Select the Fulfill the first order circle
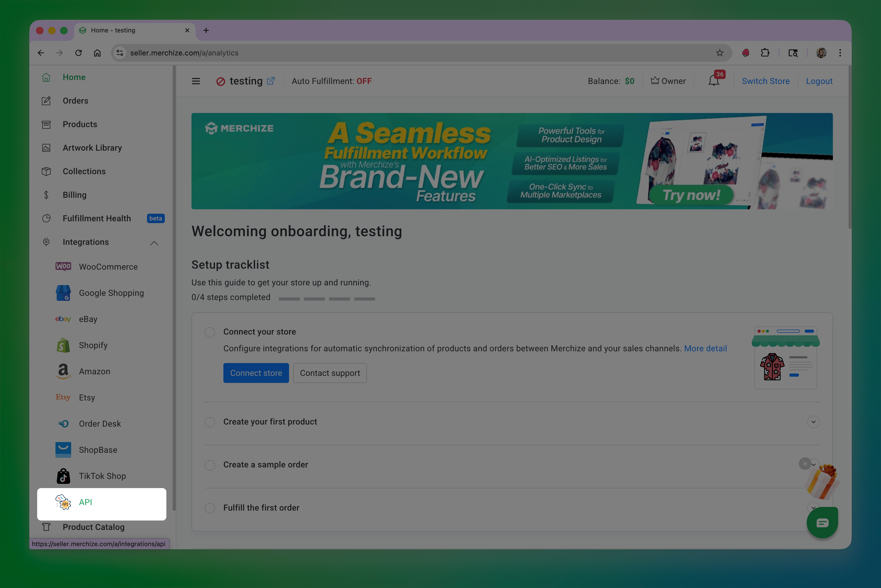This screenshot has width=881, height=588. [x=210, y=508]
